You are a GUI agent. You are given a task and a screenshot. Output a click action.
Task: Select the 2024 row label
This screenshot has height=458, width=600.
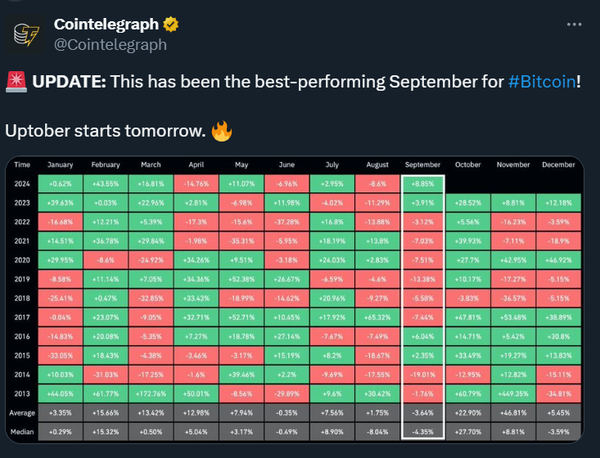click(23, 184)
